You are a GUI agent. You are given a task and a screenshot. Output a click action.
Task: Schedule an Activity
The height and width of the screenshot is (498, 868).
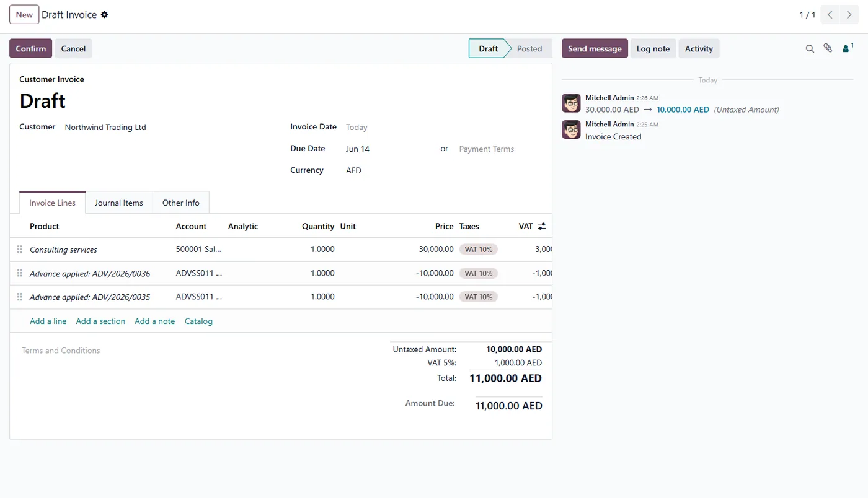pos(699,49)
